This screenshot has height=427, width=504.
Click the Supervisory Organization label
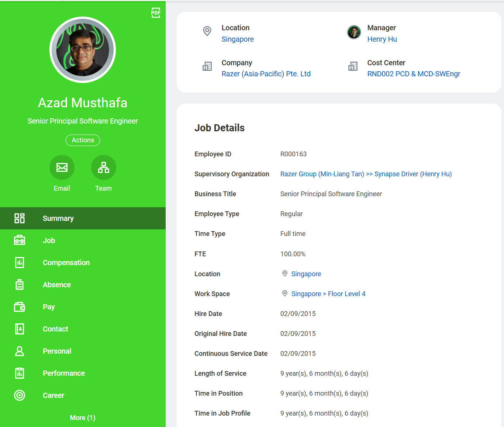[232, 174]
